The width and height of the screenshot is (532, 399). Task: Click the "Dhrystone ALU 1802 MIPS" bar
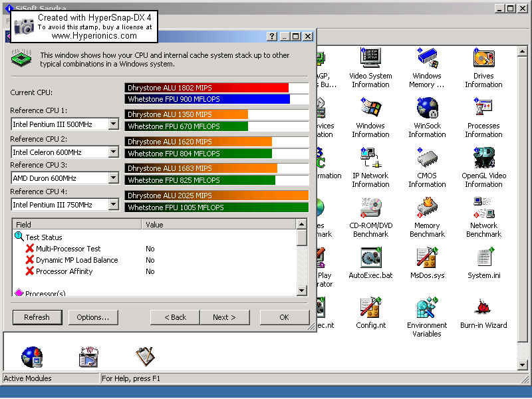(x=207, y=88)
